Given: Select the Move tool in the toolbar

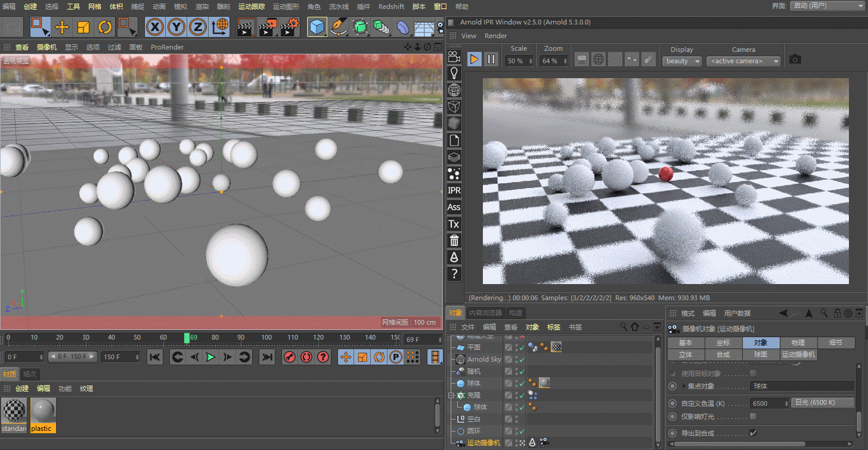Looking at the screenshot, I should pos(62,27).
